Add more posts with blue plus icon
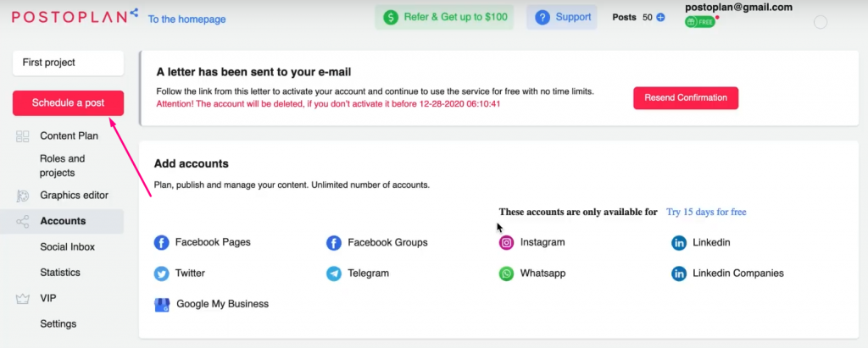 [x=660, y=18]
